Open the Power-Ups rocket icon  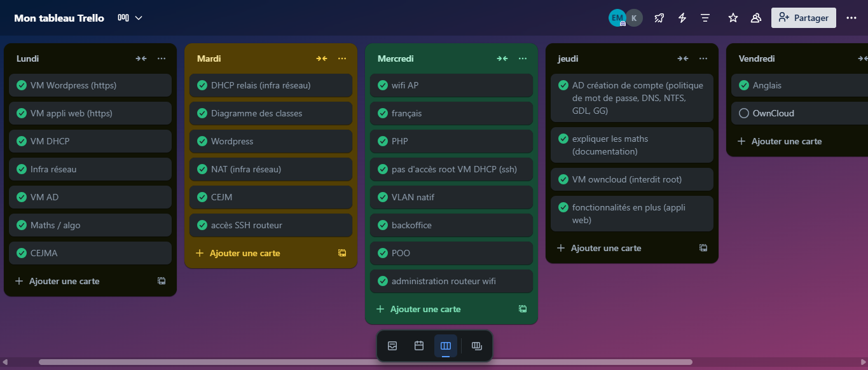(x=659, y=18)
